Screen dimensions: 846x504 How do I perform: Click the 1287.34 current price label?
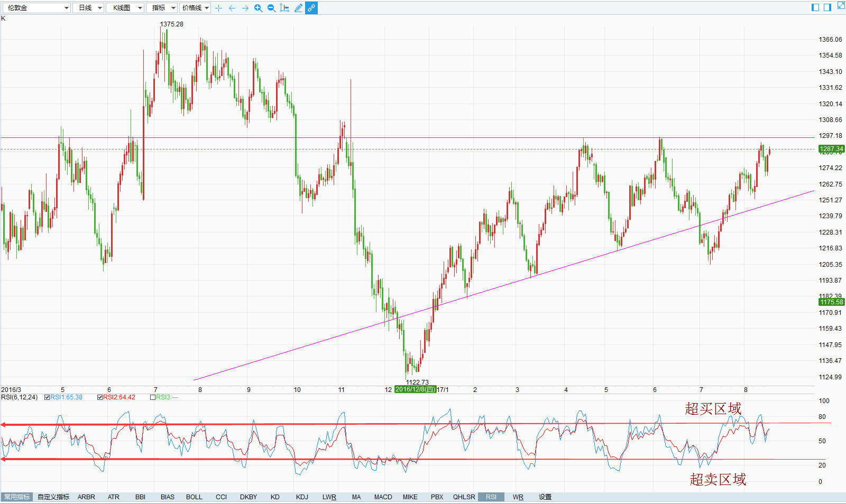point(831,149)
